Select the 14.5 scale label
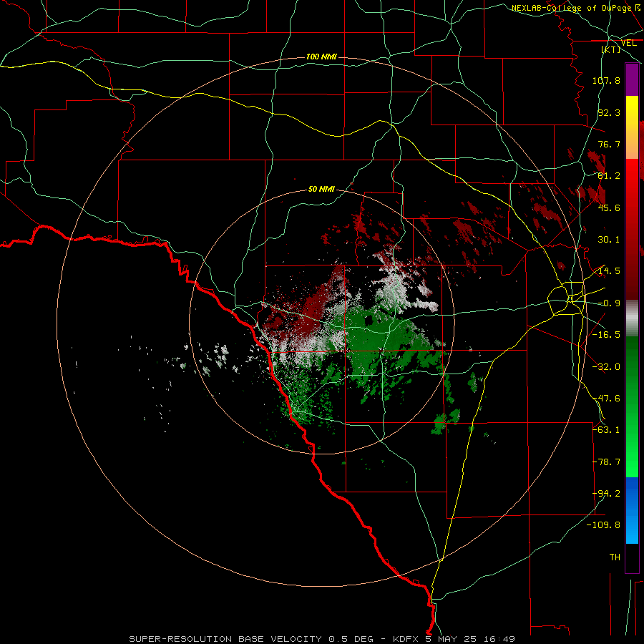Image resolution: width=644 pixels, height=644 pixels. tap(609, 271)
